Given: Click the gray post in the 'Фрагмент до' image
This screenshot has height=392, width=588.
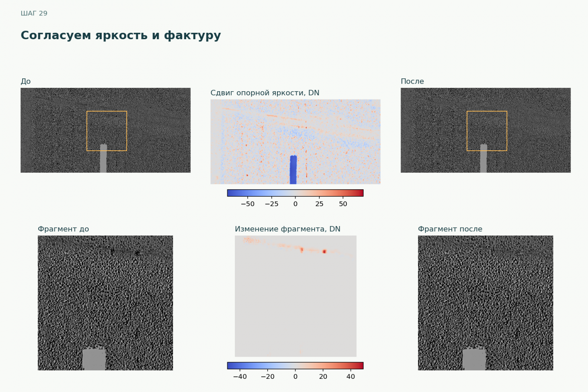Looking at the screenshot, I should pyautogui.click(x=94, y=359).
